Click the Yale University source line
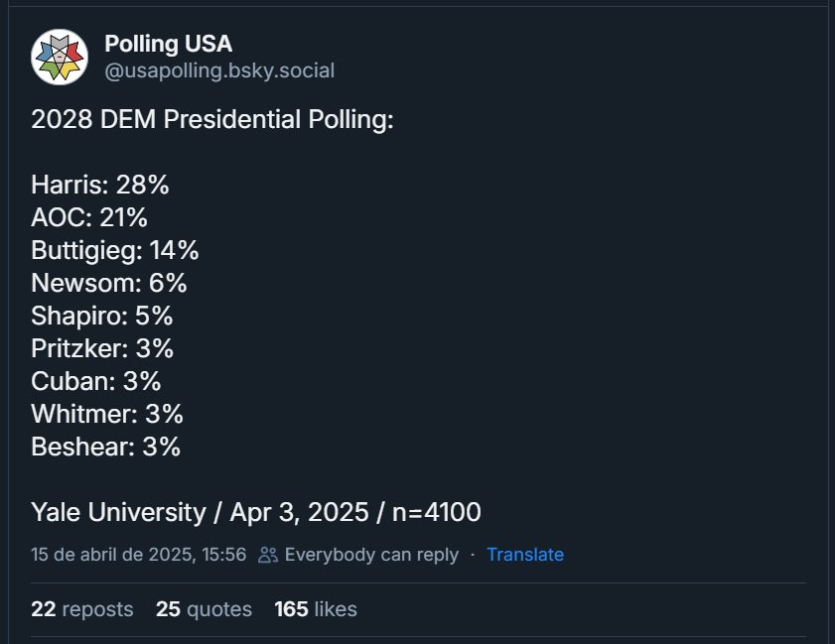Image resolution: width=835 pixels, height=644 pixels. click(x=256, y=512)
